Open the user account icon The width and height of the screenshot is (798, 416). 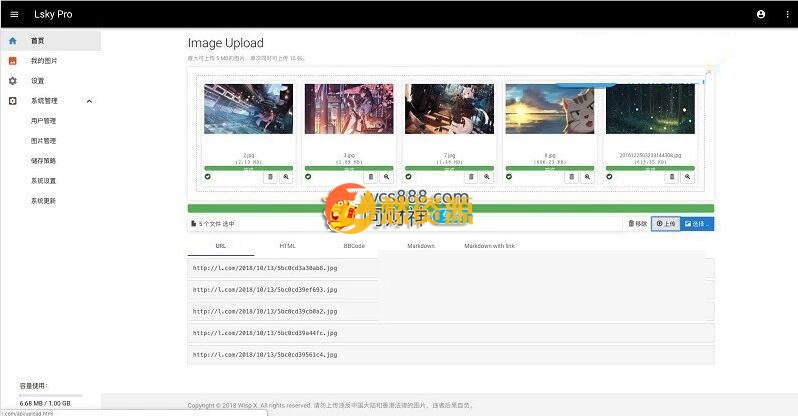coord(761,14)
